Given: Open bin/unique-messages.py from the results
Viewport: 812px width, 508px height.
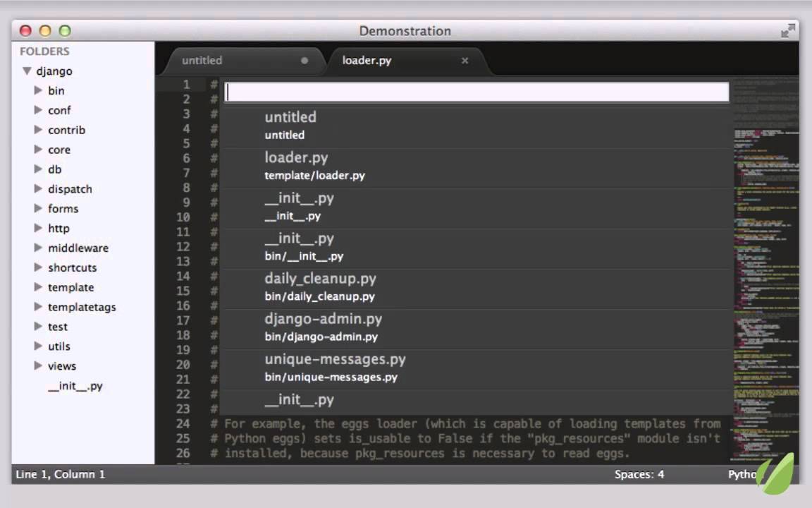Looking at the screenshot, I should [x=477, y=368].
